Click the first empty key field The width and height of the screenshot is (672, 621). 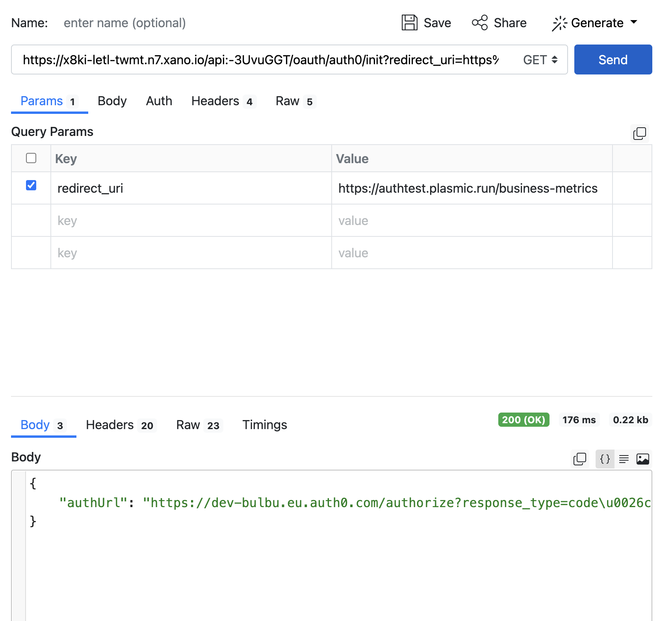coord(191,221)
